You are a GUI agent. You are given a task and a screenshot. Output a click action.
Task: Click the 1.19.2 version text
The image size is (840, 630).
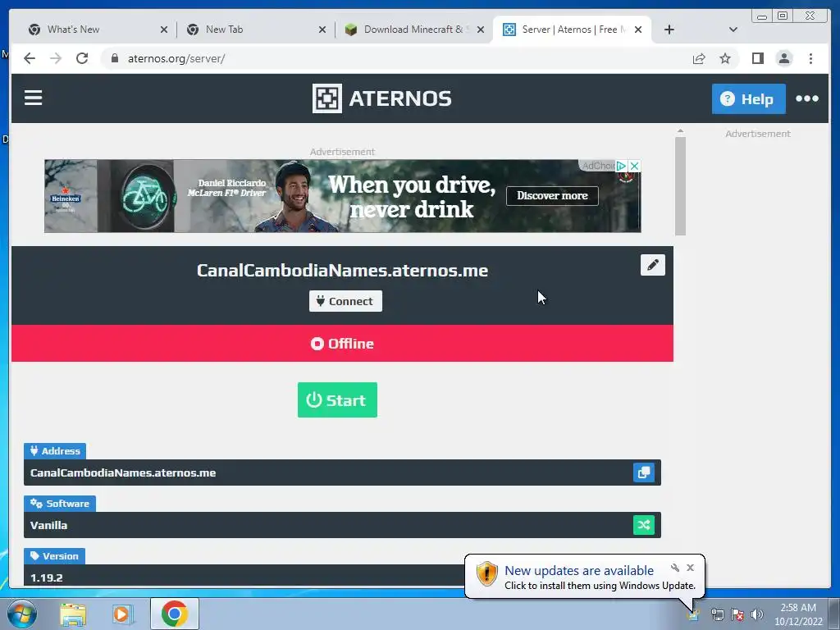47,577
